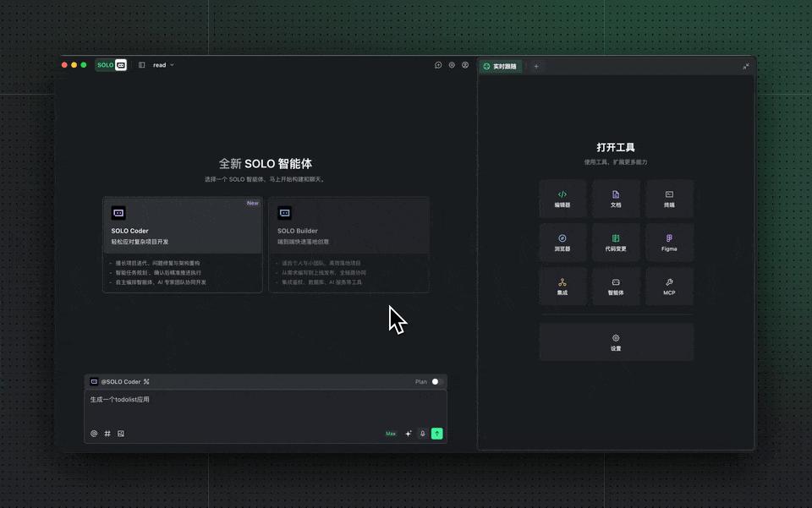Screen dimensions: 812x508
Task: Click the rightmost top bar icon by gear
Action: click(465, 65)
